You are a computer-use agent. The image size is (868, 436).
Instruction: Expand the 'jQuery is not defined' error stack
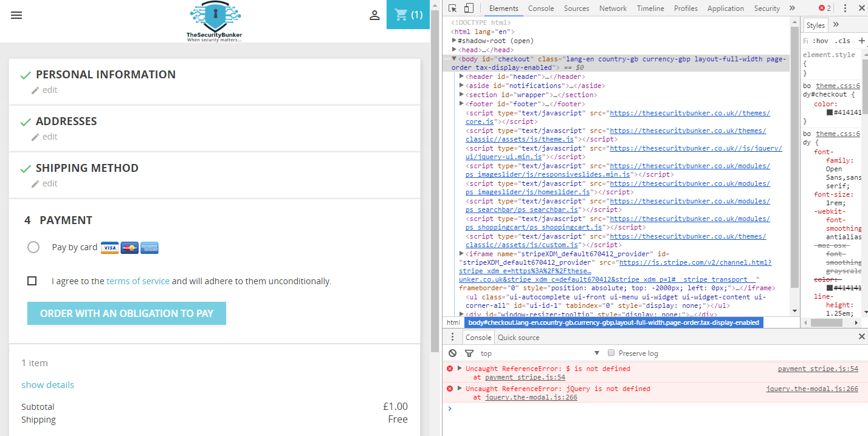tap(460, 389)
